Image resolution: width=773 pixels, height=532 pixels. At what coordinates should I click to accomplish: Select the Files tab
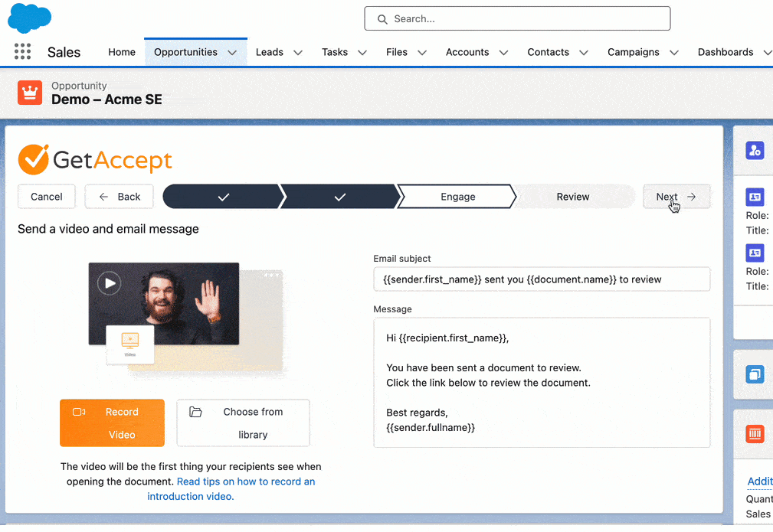[x=397, y=52]
